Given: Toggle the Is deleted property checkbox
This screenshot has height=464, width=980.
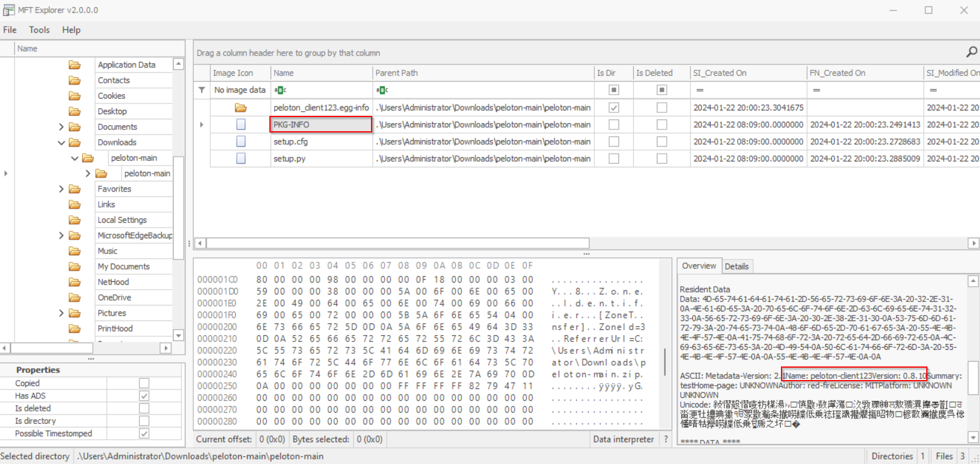Looking at the screenshot, I should coord(144,408).
